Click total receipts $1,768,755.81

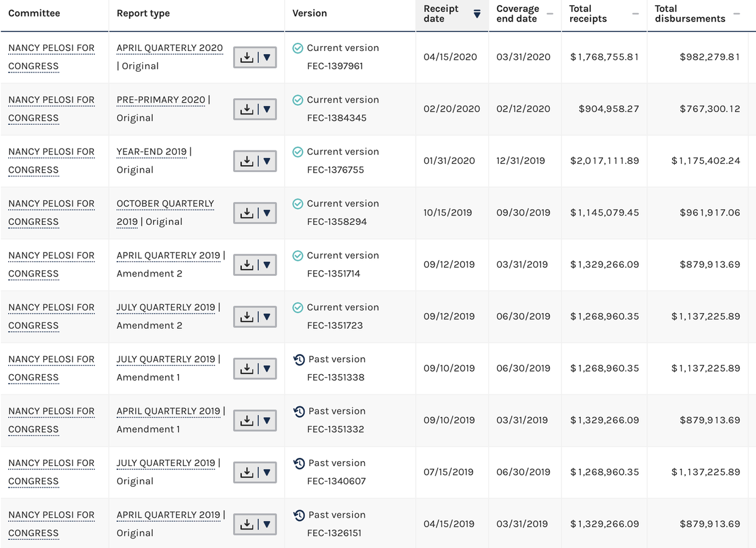pyautogui.click(x=605, y=57)
